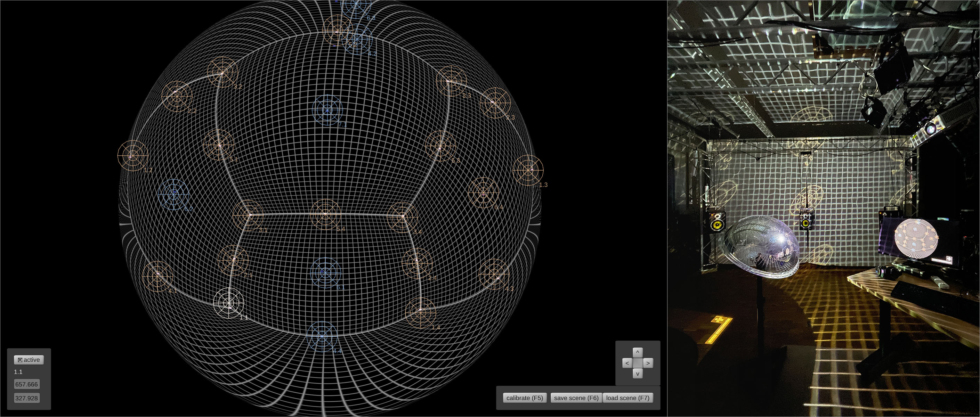Select the orange calibration marker 5.4
Screen dimensions: 980x417
[x=326, y=214]
